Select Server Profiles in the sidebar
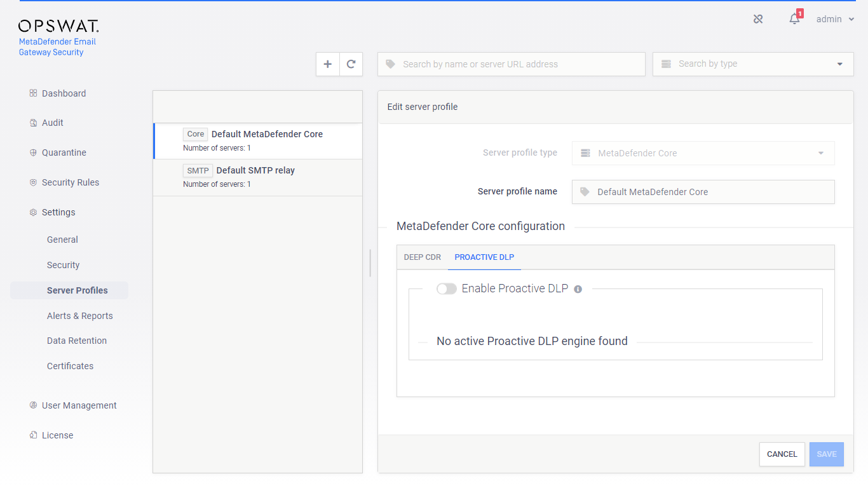 click(x=69, y=290)
